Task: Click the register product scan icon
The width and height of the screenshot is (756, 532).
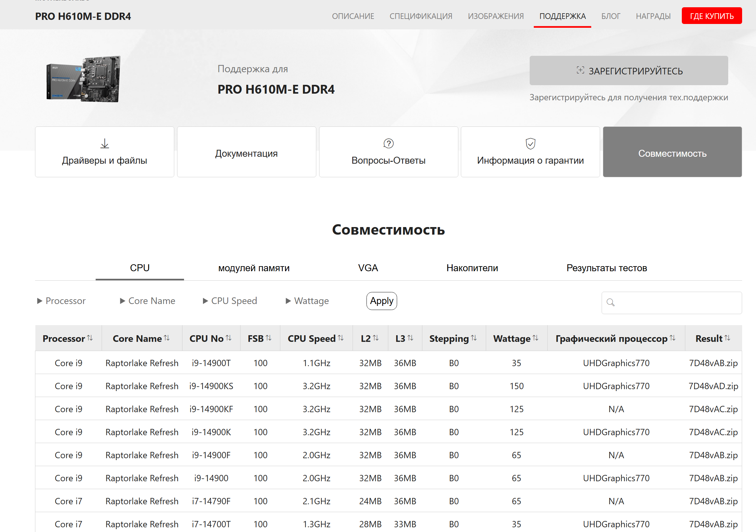Action: 580,70
